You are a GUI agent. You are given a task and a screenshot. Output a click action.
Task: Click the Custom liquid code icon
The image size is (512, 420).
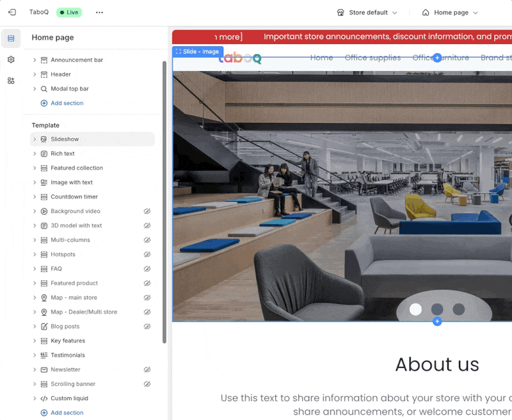44,398
